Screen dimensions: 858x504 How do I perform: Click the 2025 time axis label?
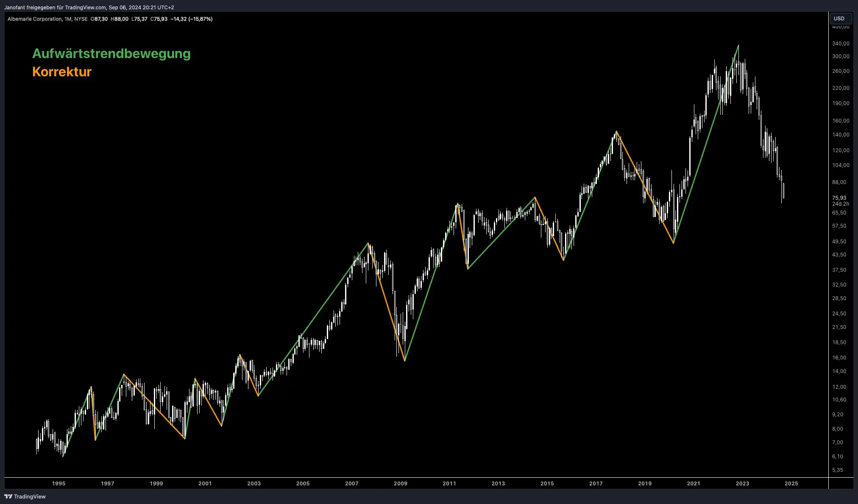[x=791, y=484]
